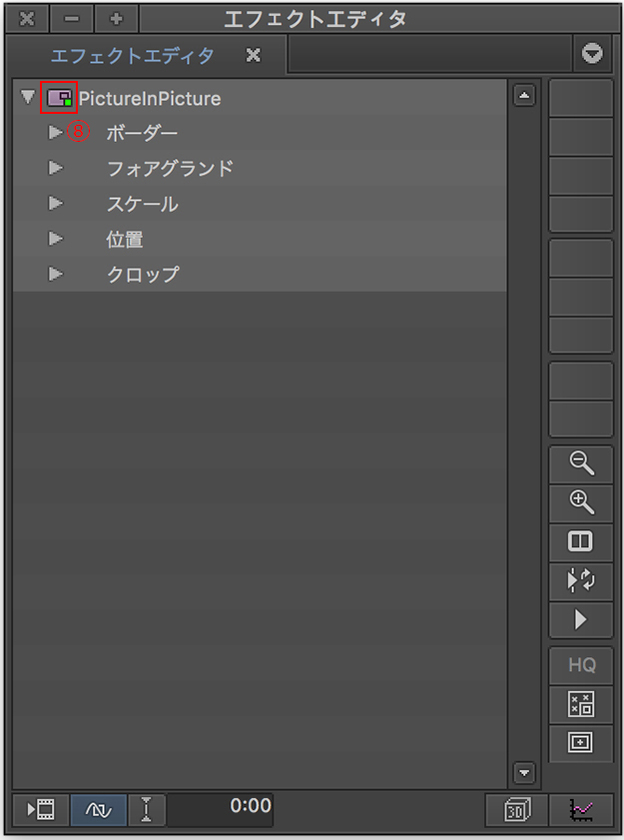624x840 pixels.
Task: Open the panel fast menu dropdown arrow
Action: 594,55
